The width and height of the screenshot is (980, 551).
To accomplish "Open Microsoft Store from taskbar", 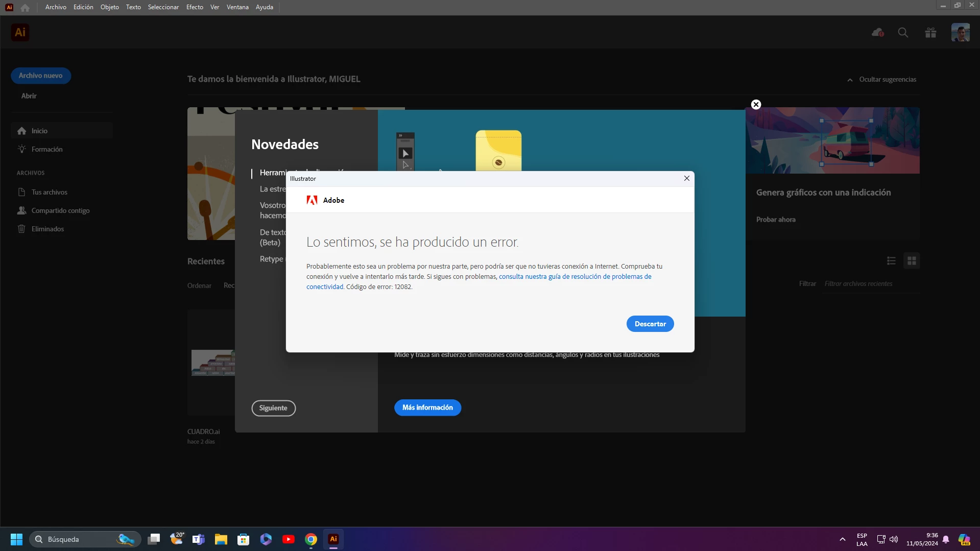I will coord(243,539).
